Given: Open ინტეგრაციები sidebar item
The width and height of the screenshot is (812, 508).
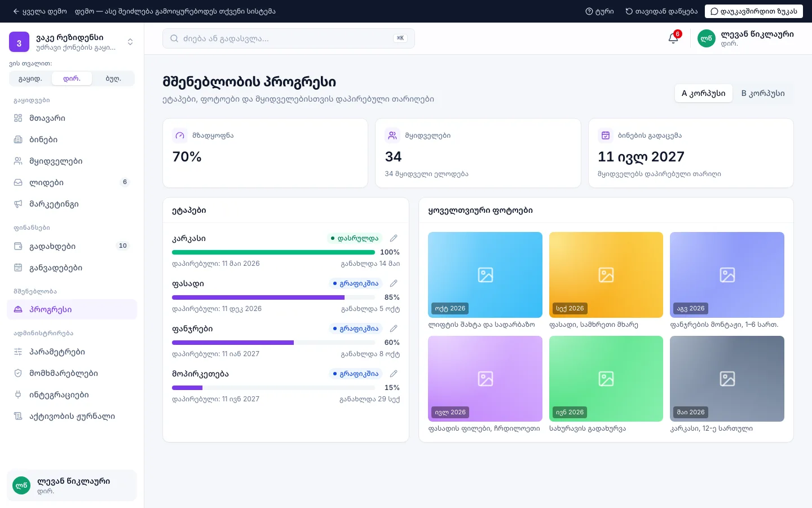Looking at the screenshot, I should click(72, 395).
